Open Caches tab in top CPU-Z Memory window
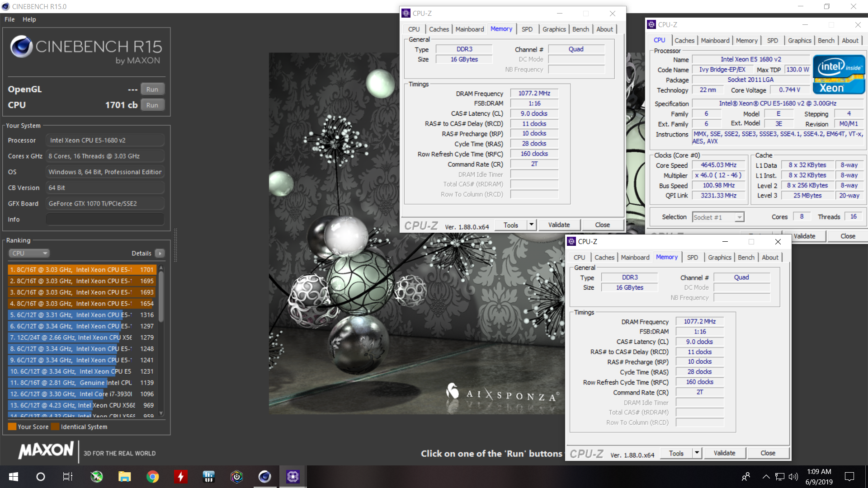868x488 pixels. pos(439,29)
